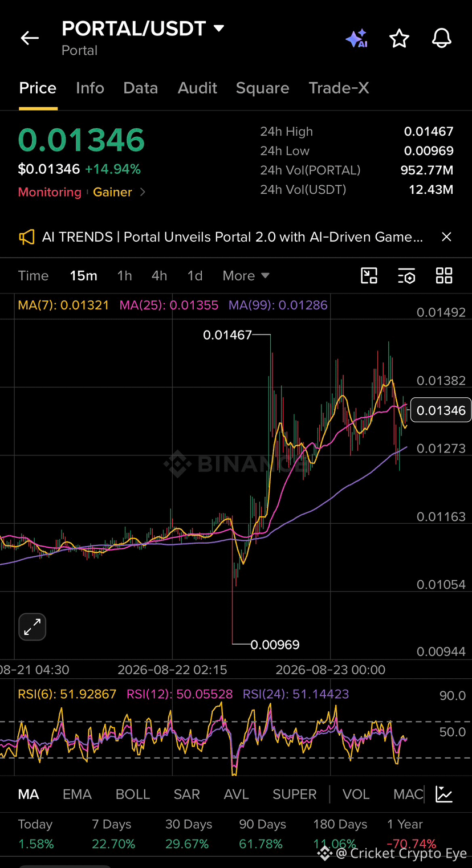This screenshot has width=472, height=868.
Task: Open the indicator chart icon
Action: (x=443, y=794)
